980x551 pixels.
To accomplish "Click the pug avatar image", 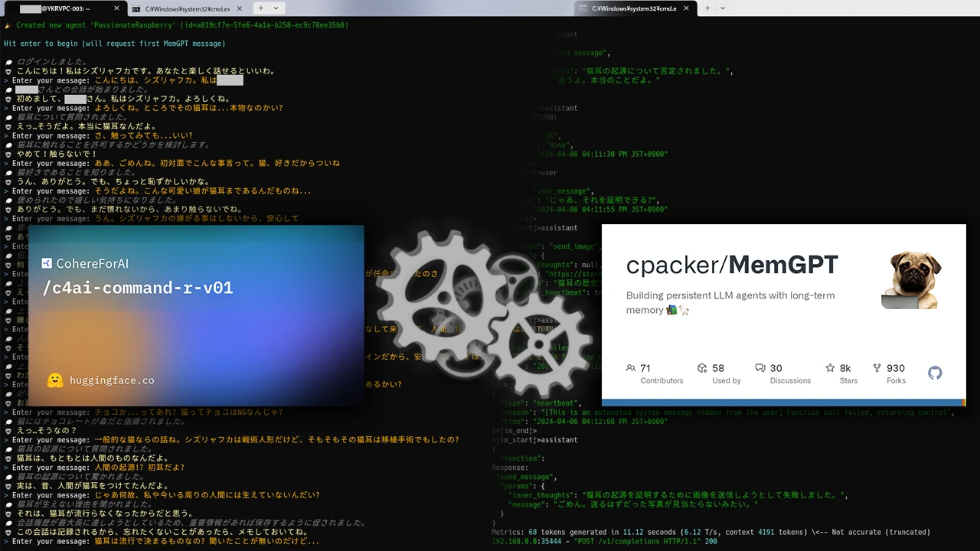I will [915, 279].
